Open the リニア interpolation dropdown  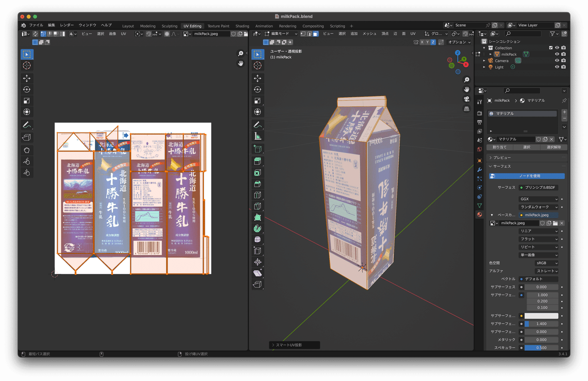click(x=539, y=231)
